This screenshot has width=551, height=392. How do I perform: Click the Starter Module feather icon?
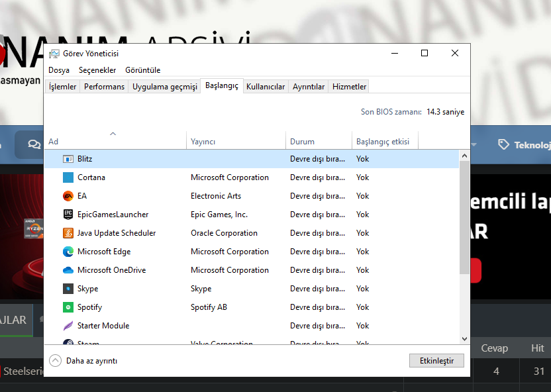click(x=68, y=326)
